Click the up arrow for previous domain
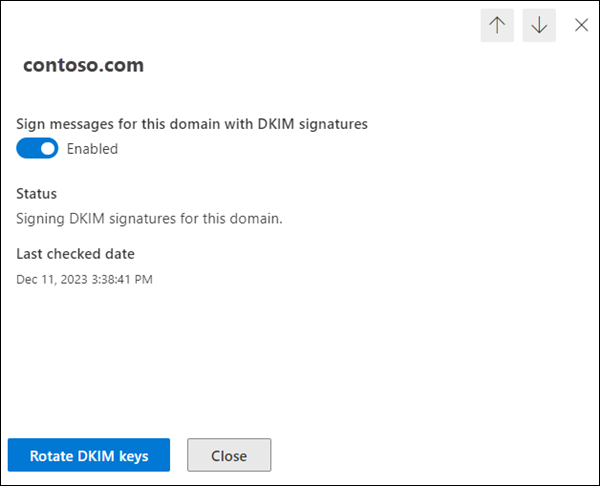The image size is (600, 486). [x=497, y=26]
